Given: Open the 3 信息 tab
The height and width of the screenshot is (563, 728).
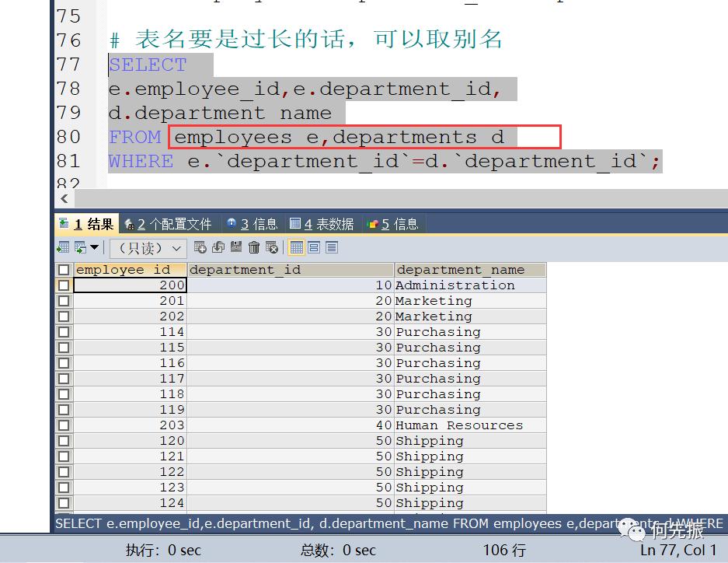Looking at the screenshot, I should click(x=252, y=225).
